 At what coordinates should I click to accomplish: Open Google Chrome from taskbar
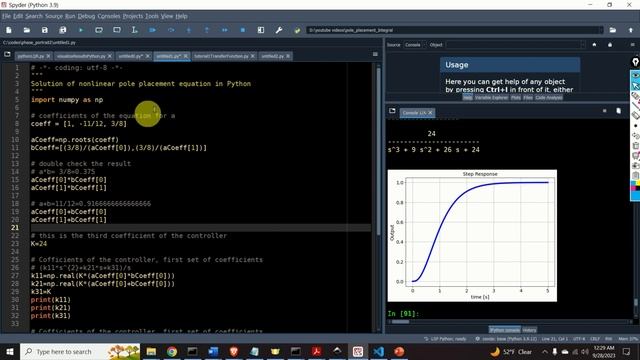coord(172,351)
